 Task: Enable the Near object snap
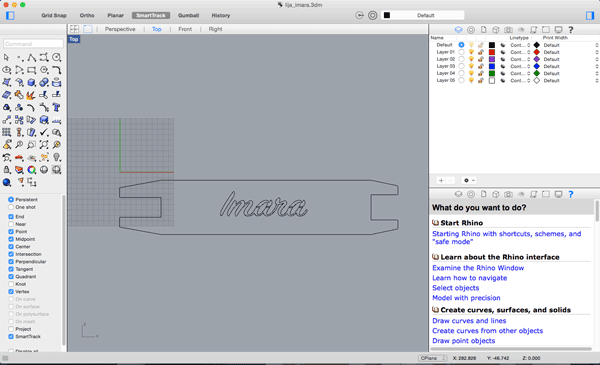[11, 224]
